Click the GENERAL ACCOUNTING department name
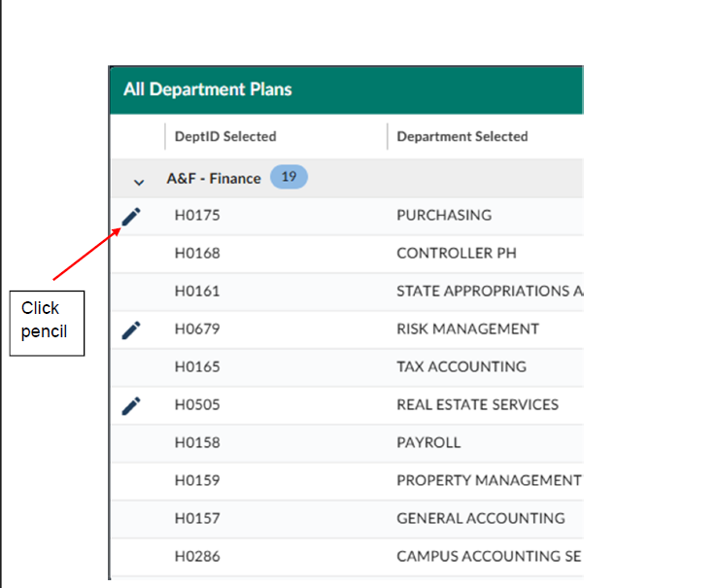The height and width of the screenshot is (588, 717). click(480, 519)
